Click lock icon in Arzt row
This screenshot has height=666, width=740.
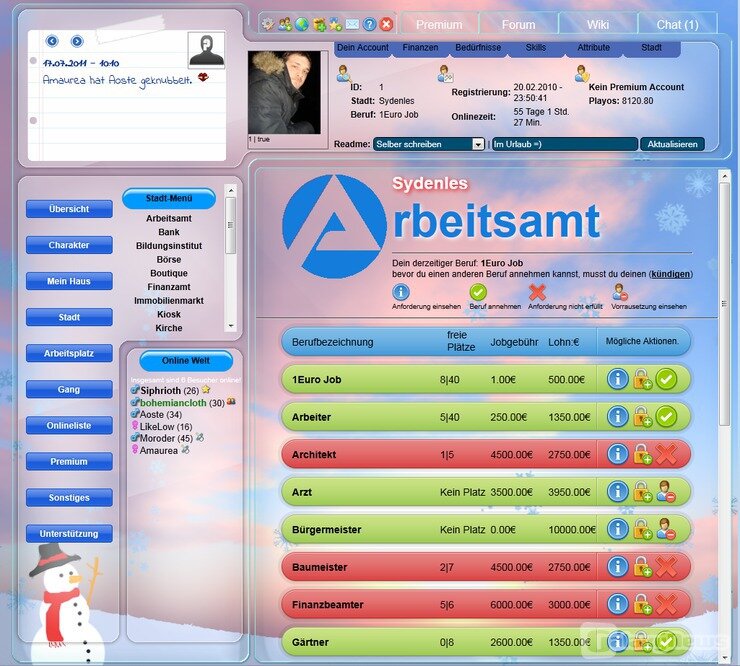click(x=642, y=492)
